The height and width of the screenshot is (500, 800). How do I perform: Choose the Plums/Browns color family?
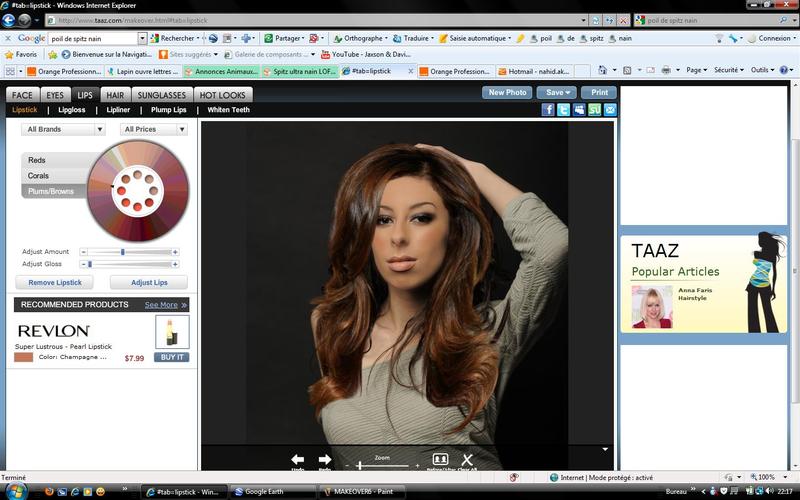point(50,190)
